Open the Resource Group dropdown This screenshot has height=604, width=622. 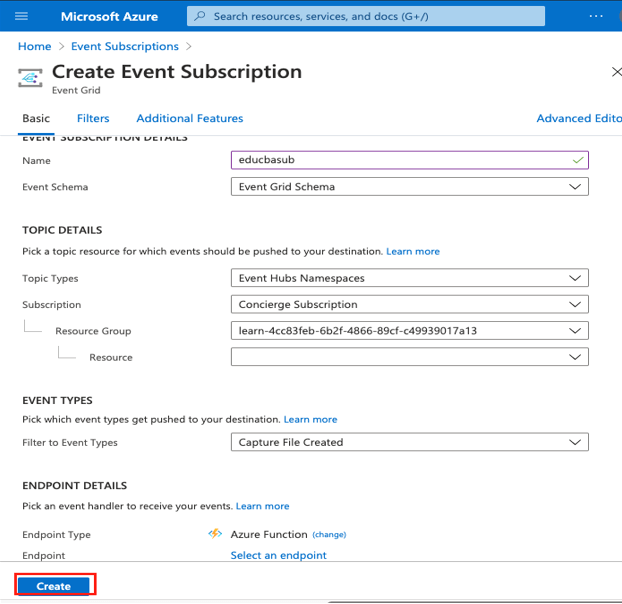pyautogui.click(x=409, y=330)
